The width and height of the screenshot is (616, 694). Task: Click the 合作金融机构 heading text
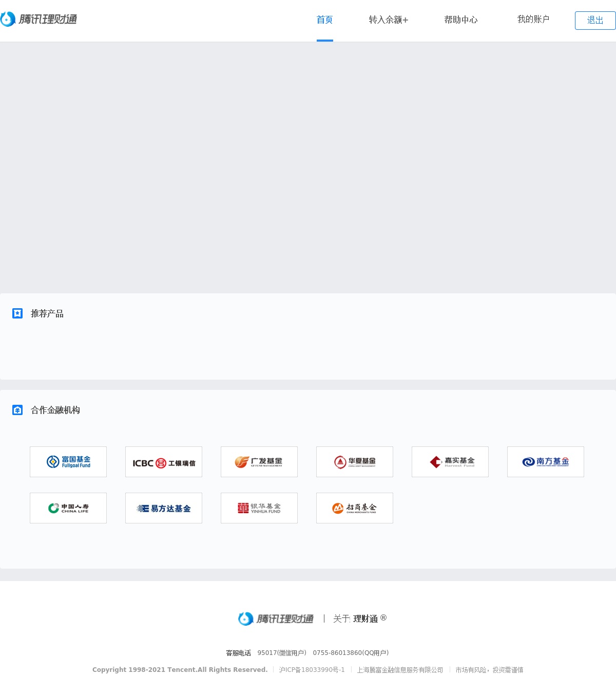coord(55,410)
